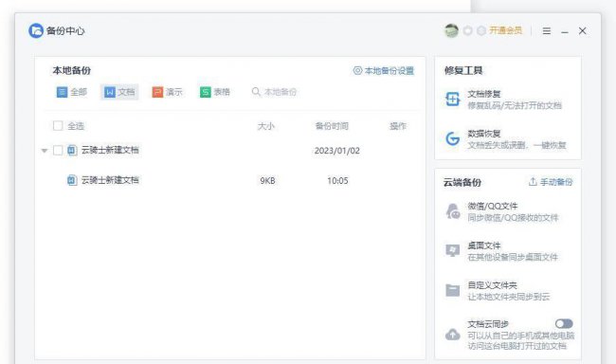The height and width of the screenshot is (364, 616).
Task: Click document icon of 9KB 云骑士新建文档 row
Action: 72,180
